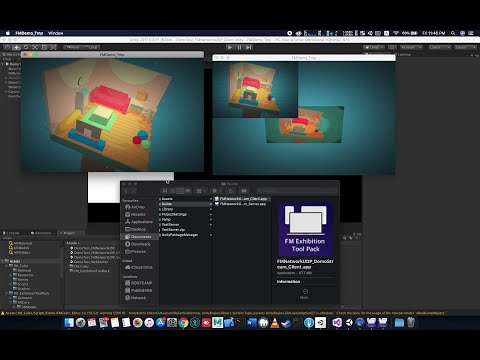Click the FM Exhibition Tool Pack preview image
This screenshot has height=360, width=480.
click(306, 229)
